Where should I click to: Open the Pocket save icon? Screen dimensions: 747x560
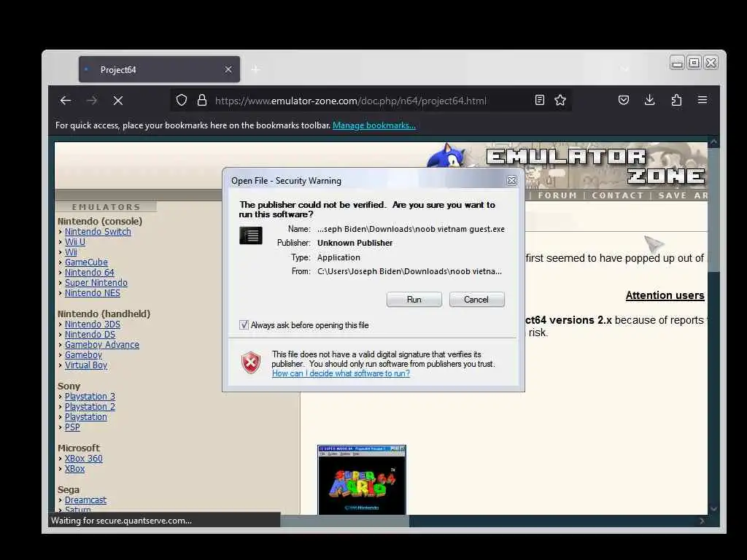(624, 100)
